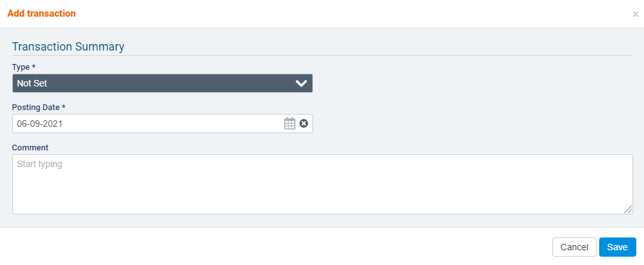Image resolution: width=644 pixels, height=265 pixels.
Task: Click the Type dropdown chevron arrow
Action: coord(302,83)
